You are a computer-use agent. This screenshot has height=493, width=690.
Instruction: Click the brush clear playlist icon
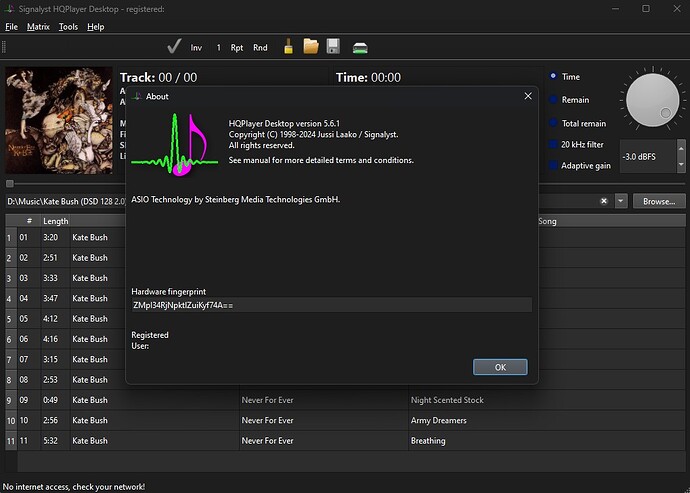point(288,47)
